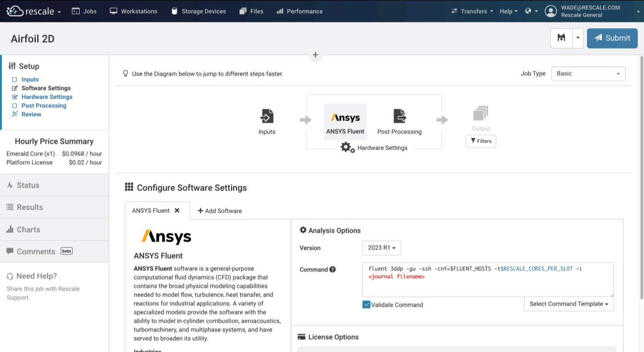
Task: Click Add Software
Action: [x=220, y=211]
